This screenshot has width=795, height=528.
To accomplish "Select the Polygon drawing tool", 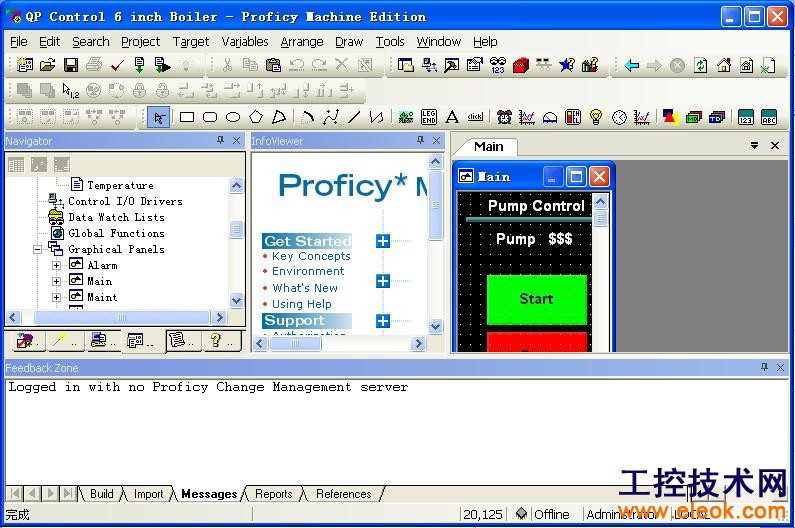I will [x=256, y=117].
